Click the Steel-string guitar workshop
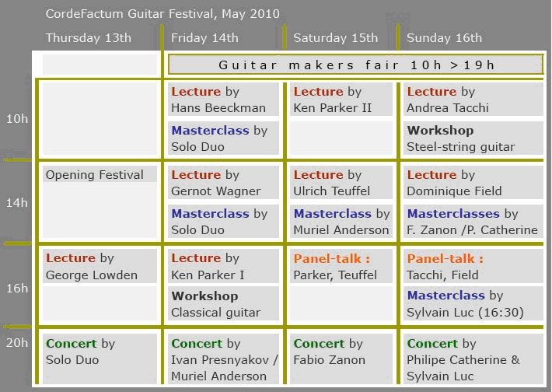The width and height of the screenshot is (552, 392). [473, 138]
